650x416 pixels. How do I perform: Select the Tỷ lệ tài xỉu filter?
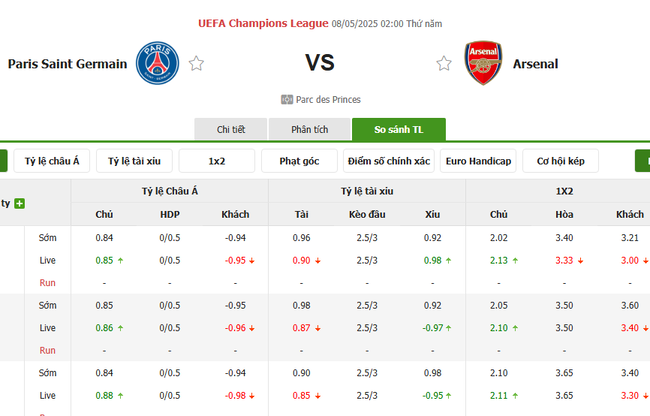coord(141,161)
